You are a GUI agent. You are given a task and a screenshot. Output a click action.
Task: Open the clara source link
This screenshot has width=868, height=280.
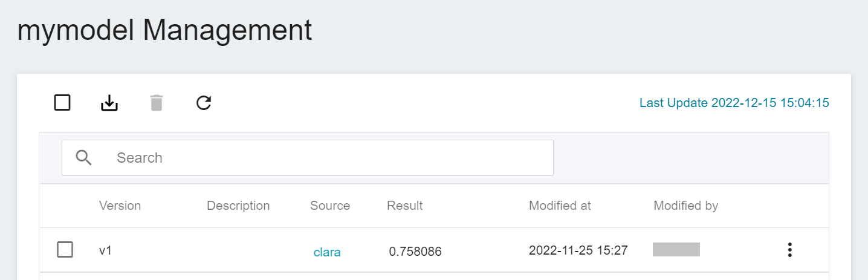click(x=327, y=252)
